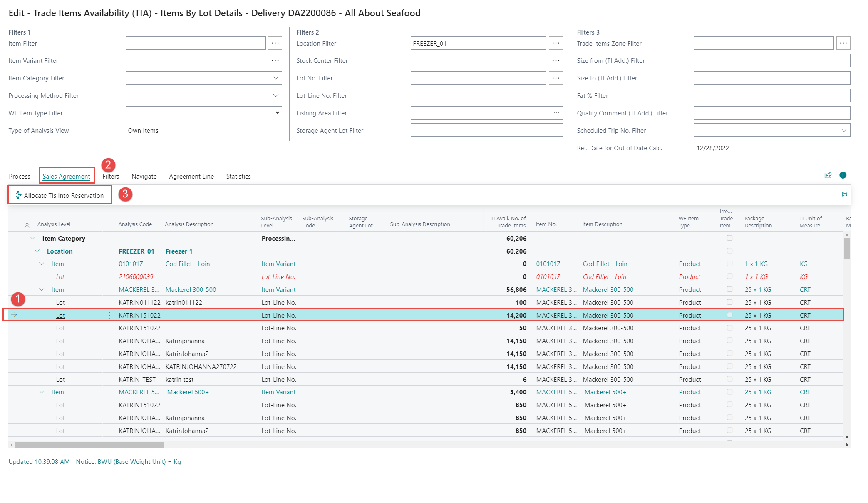Toggle checkbox in Mackerel 300-500 Item row
868x503 pixels.
(729, 289)
